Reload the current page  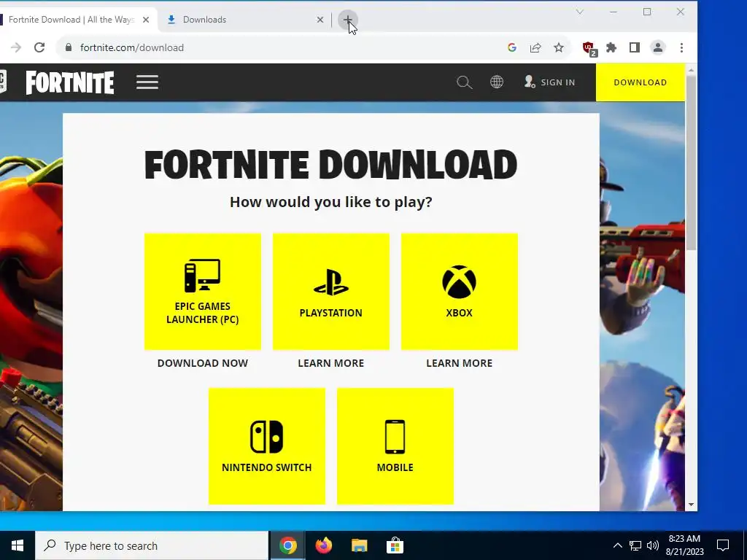[39, 47]
